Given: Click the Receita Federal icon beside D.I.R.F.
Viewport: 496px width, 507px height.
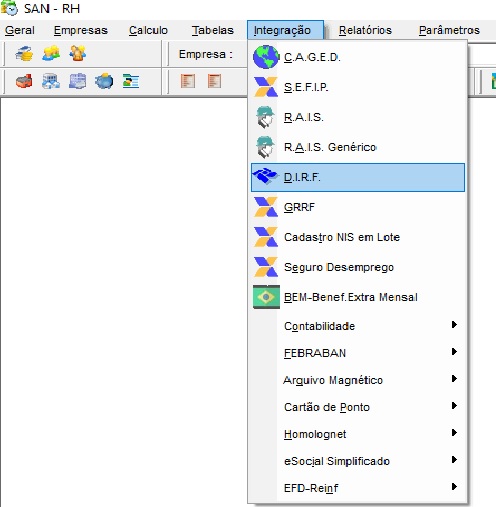Looking at the screenshot, I should click(x=265, y=177).
